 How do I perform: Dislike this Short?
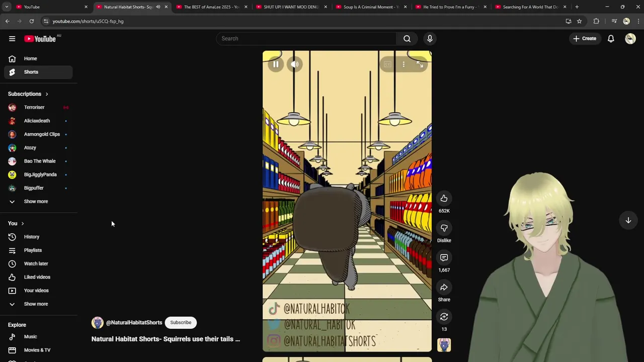coord(444,228)
